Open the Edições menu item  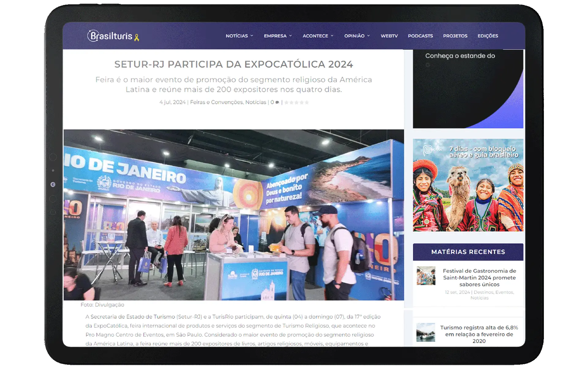pyautogui.click(x=488, y=36)
